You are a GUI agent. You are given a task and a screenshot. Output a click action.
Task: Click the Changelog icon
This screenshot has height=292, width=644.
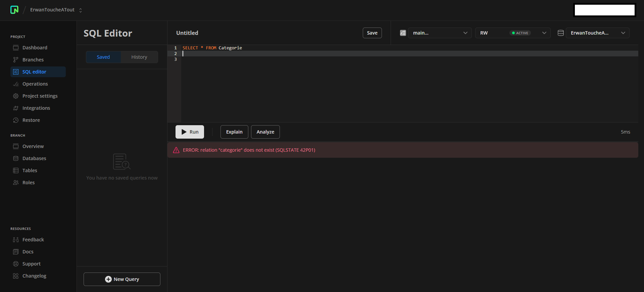16,276
